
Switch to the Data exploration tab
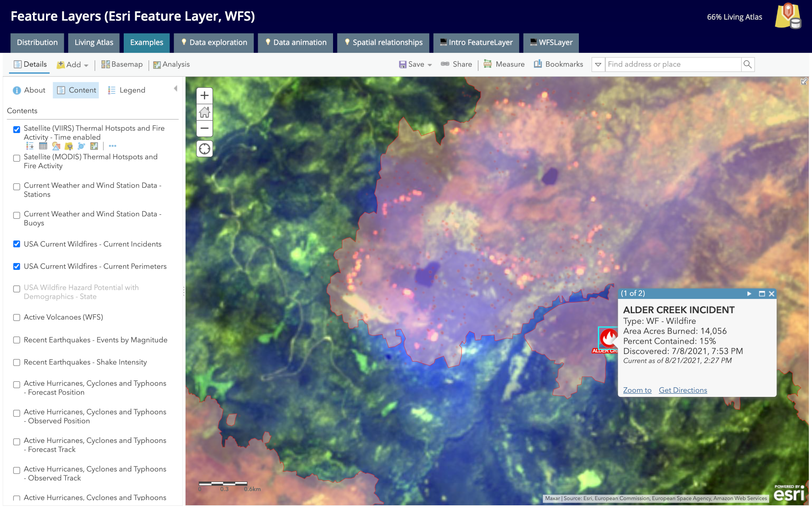[214, 42]
